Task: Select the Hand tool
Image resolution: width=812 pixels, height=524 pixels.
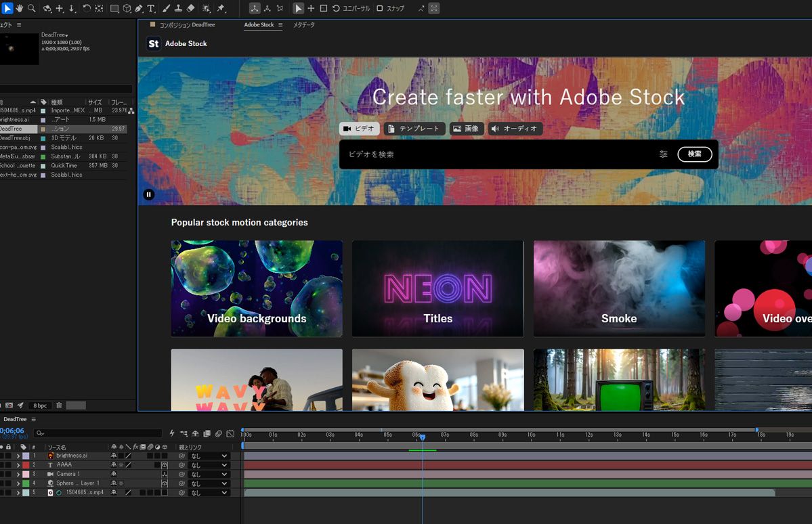Action: click(20, 8)
